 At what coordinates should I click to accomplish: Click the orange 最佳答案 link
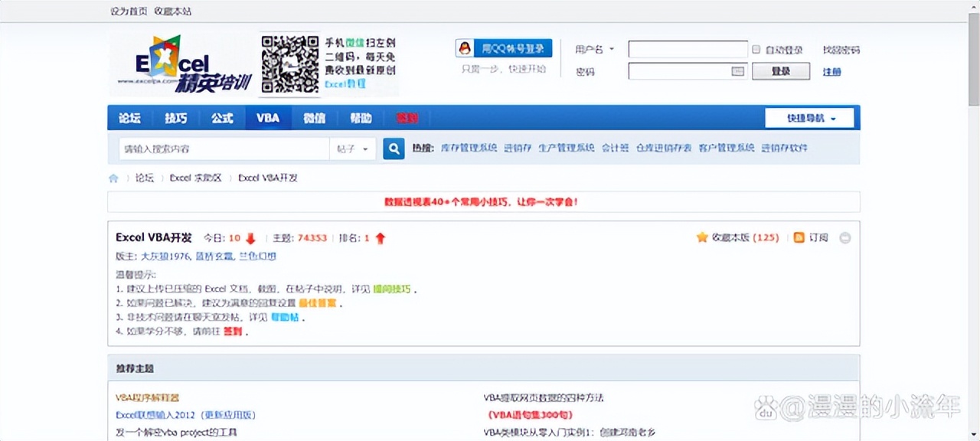pyautogui.click(x=317, y=303)
